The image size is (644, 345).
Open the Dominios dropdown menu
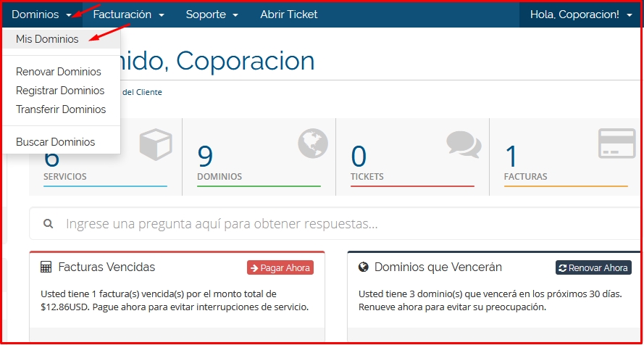(41, 14)
